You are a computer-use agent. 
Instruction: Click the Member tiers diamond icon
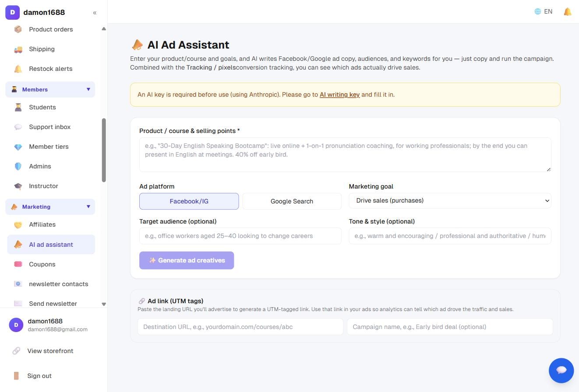tap(18, 147)
